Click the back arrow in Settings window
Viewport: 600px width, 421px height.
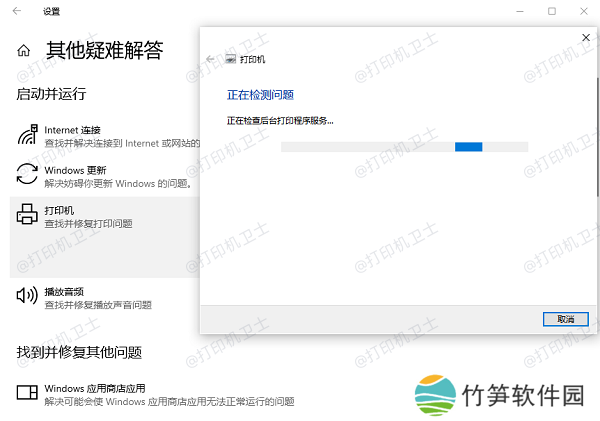[17, 11]
